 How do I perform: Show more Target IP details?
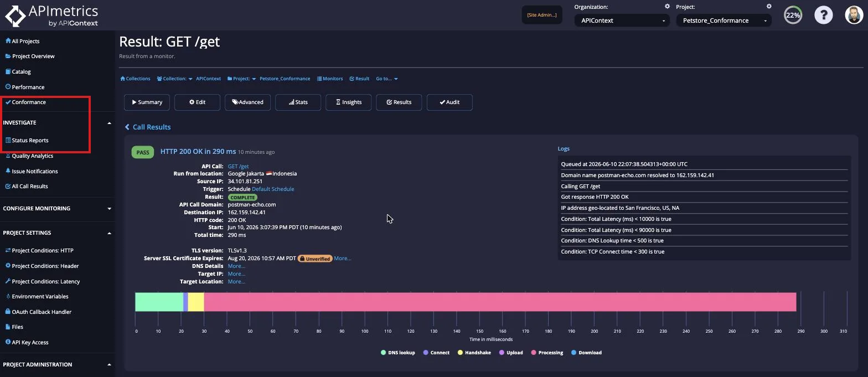pos(236,274)
